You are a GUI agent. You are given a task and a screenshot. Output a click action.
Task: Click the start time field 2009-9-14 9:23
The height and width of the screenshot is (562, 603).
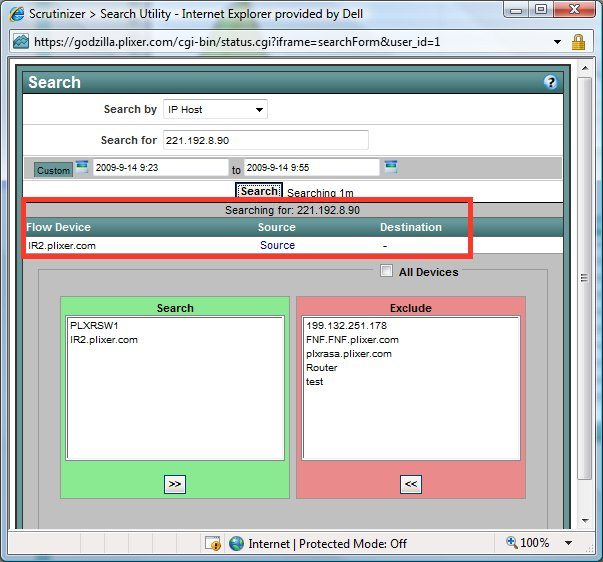(160, 168)
